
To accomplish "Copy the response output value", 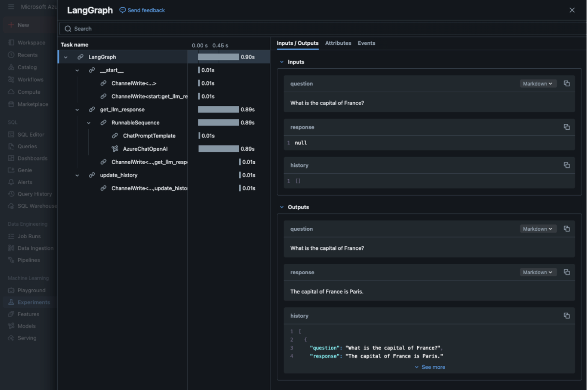I will point(567,272).
